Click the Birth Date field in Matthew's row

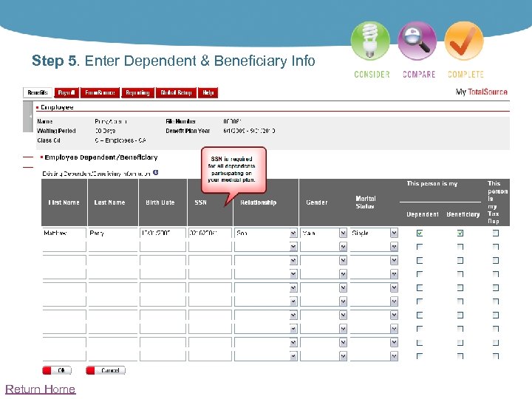tap(163, 233)
